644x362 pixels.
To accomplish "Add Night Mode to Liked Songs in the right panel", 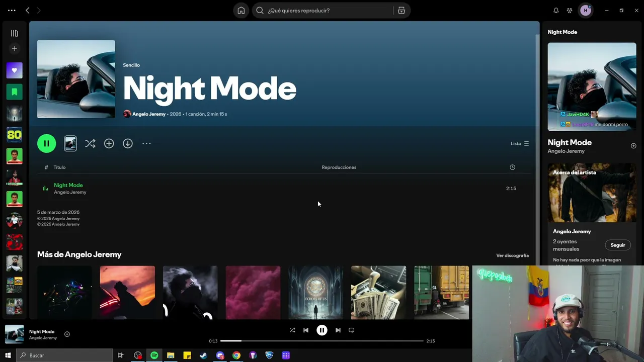I will coord(633,146).
